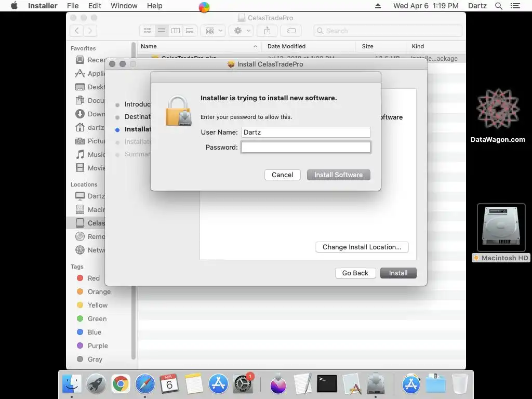Open the Installer application menu
The image size is (532, 399).
(x=43, y=6)
